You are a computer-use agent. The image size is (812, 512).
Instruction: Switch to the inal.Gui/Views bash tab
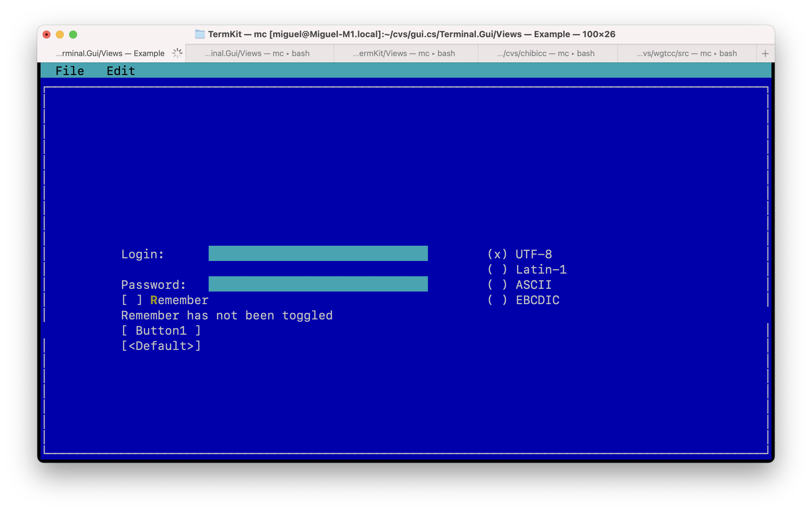(257, 53)
